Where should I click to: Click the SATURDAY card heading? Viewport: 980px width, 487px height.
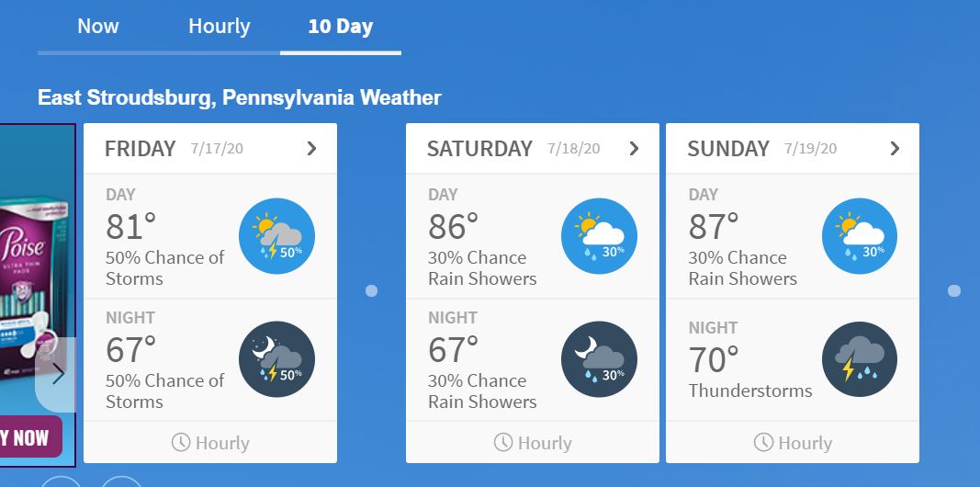479,149
